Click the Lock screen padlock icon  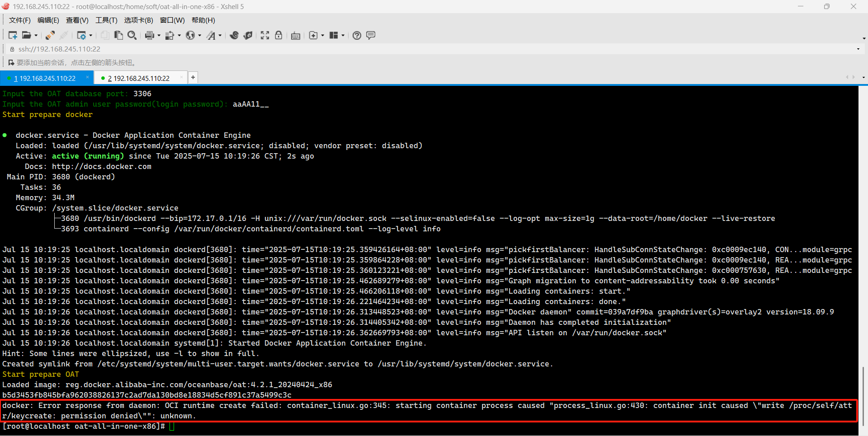point(278,35)
